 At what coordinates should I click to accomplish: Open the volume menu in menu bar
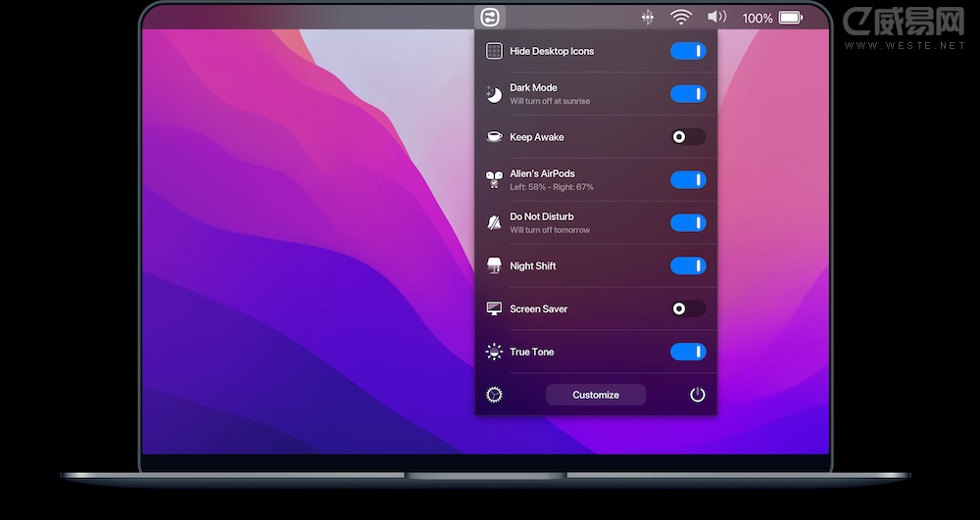(x=717, y=18)
